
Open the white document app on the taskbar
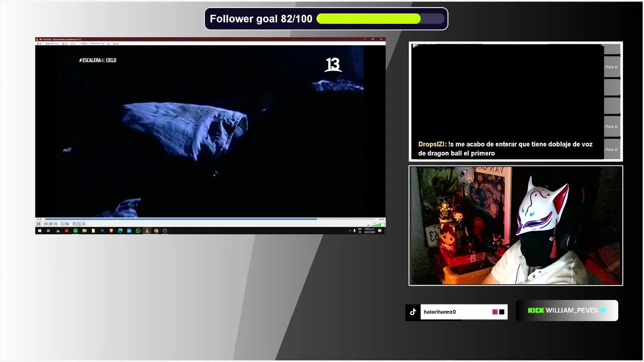[x=93, y=231]
